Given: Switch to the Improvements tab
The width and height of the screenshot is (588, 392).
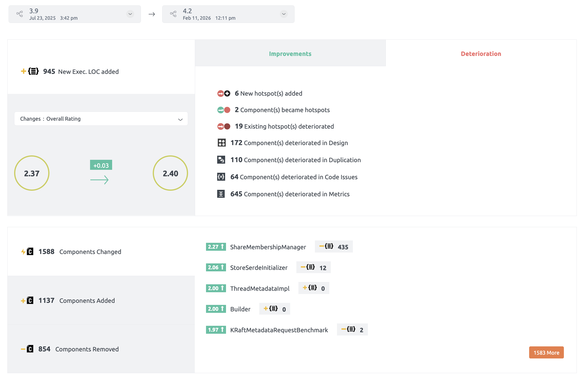Looking at the screenshot, I should (x=290, y=54).
